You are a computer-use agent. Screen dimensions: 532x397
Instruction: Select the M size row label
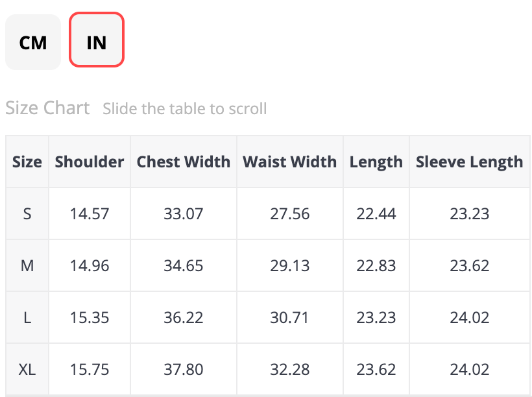point(27,266)
